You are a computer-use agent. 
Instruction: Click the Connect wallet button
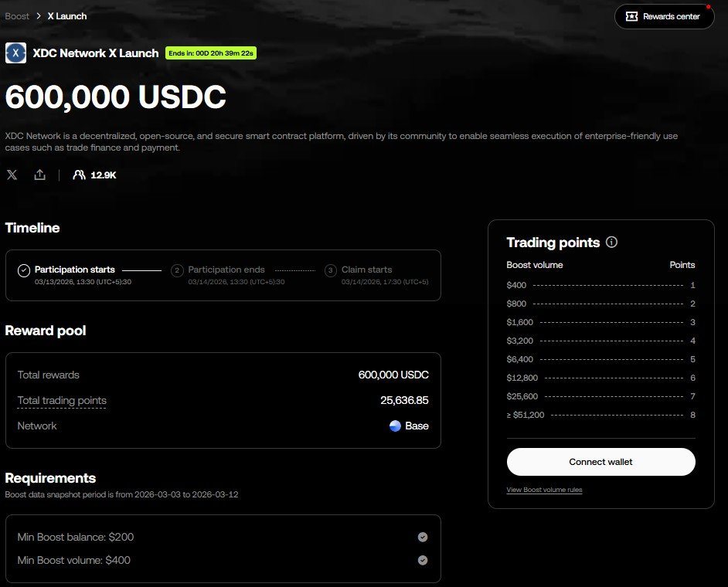600,462
